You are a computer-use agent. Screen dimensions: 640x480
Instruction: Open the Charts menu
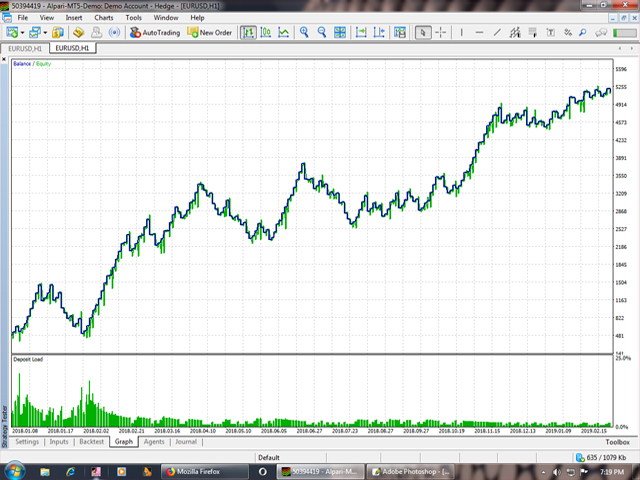coord(104,18)
